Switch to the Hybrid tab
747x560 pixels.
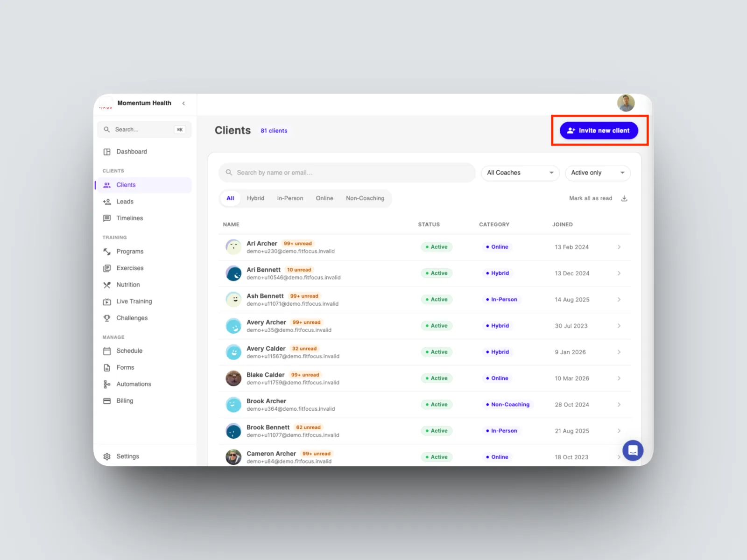click(x=255, y=198)
